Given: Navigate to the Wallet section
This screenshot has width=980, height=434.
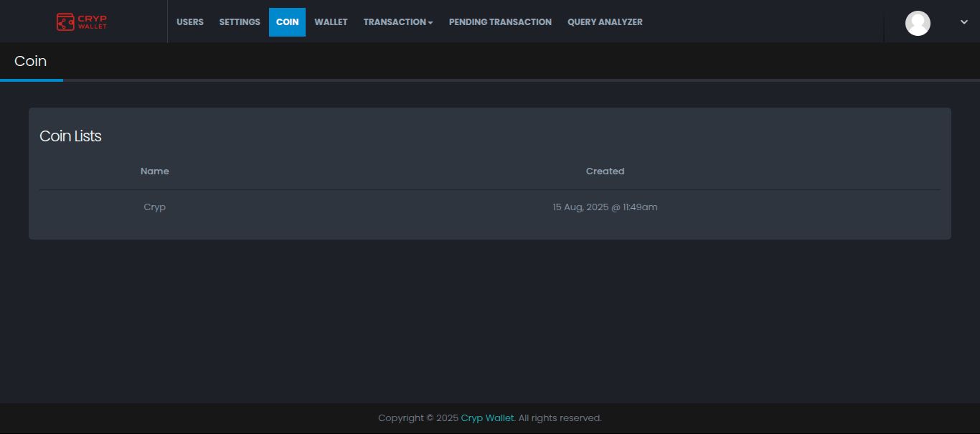Looking at the screenshot, I should (331, 22).
